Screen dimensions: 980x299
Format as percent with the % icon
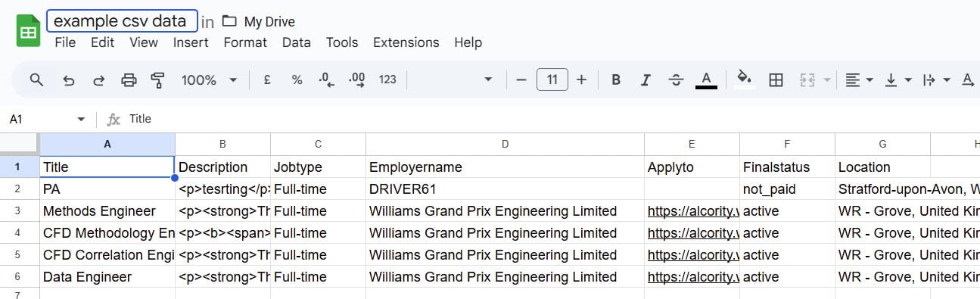297,79
